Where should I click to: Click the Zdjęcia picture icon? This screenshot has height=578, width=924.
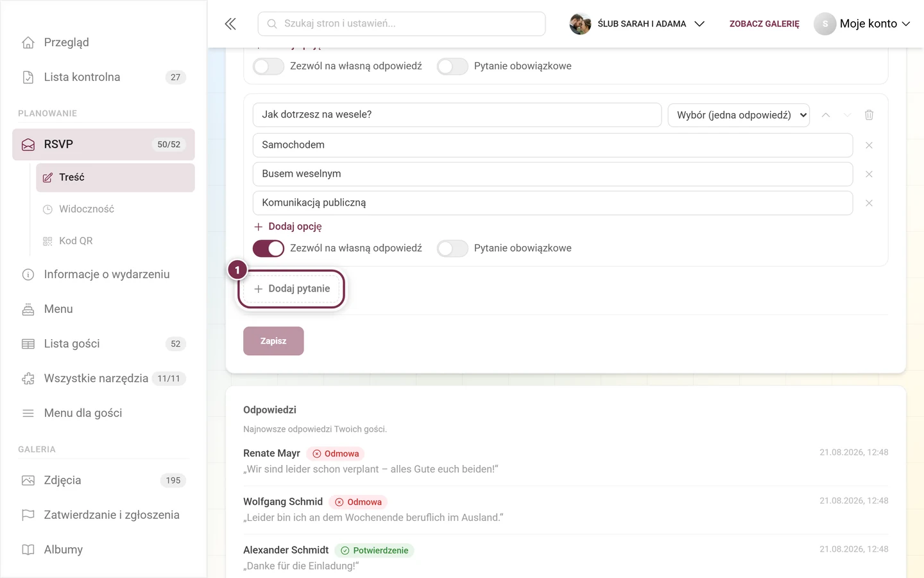[28, 480]
